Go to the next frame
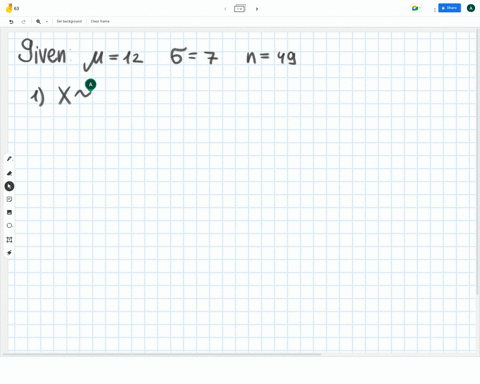This screenshot has height=384, width=480. 257,9
